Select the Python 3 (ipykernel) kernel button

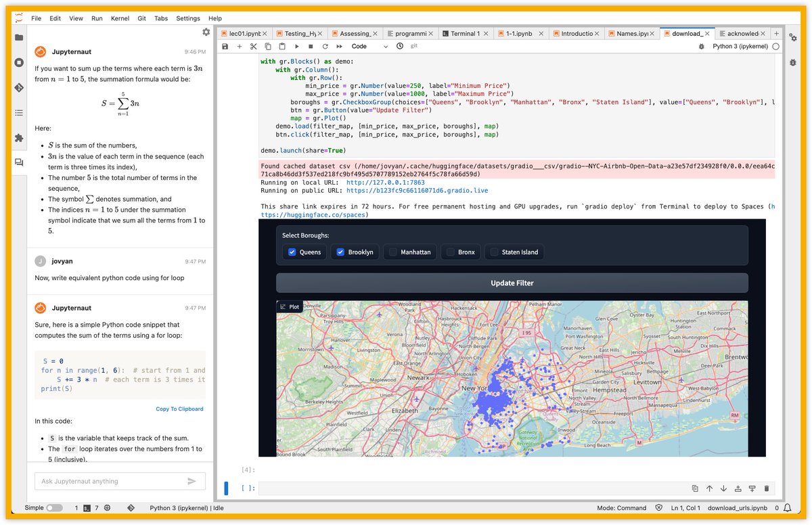coord(740,46)
